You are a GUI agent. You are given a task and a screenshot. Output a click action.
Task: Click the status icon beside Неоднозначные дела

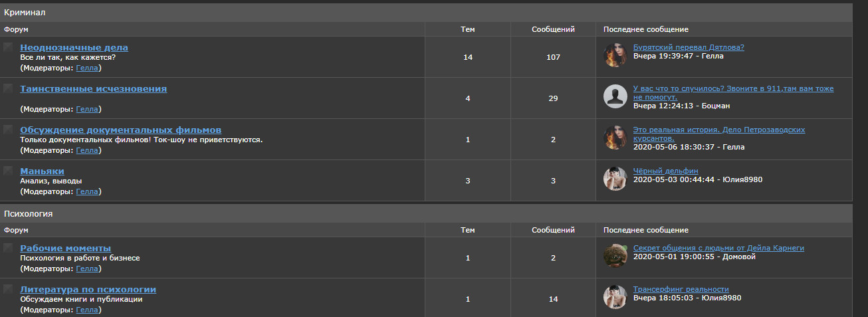8,47
